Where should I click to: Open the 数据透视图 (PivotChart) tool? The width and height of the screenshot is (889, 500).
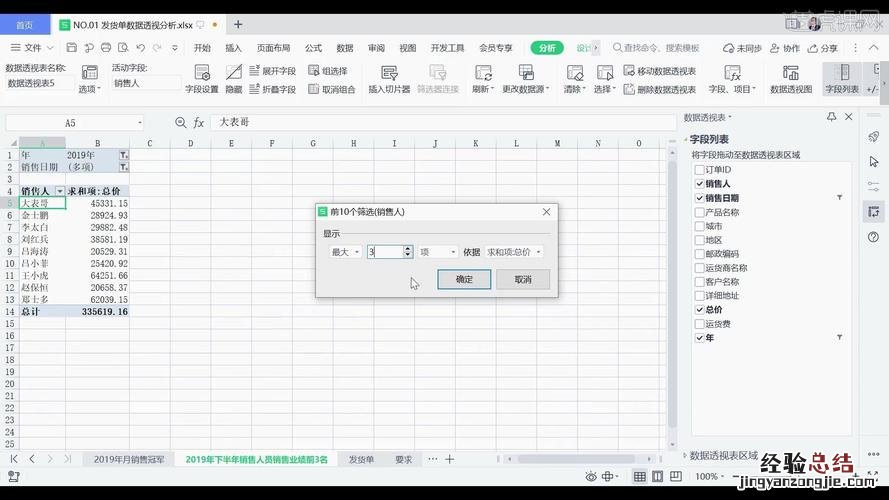pos(790,74)
